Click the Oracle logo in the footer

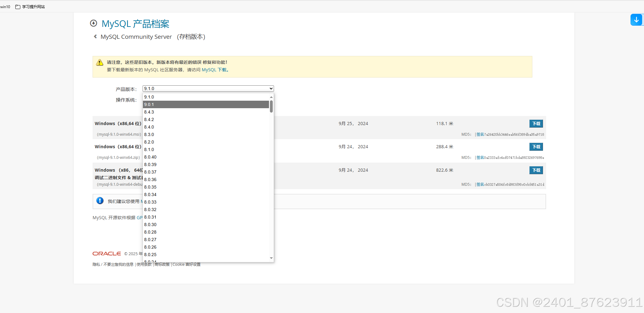pos(107,254)
